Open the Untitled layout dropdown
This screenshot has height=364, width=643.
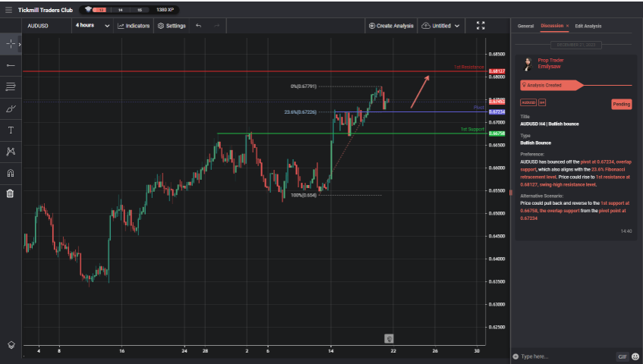click(441, 26)
